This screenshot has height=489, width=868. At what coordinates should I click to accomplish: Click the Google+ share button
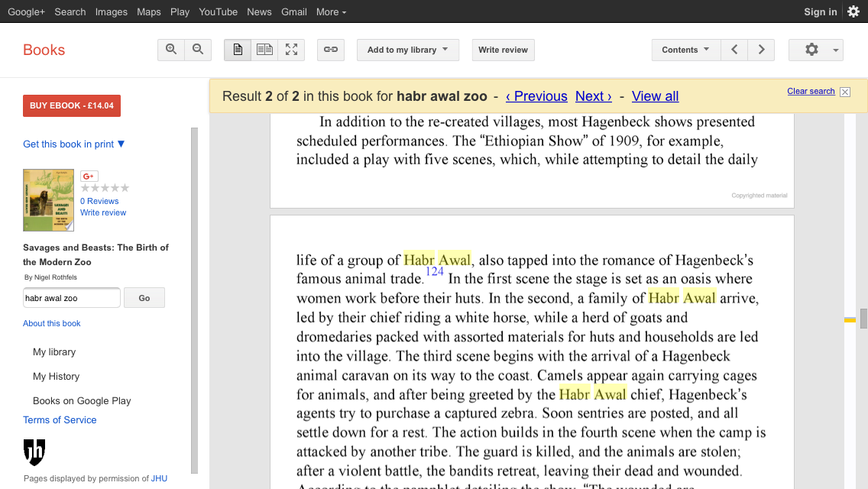[89, 176]
